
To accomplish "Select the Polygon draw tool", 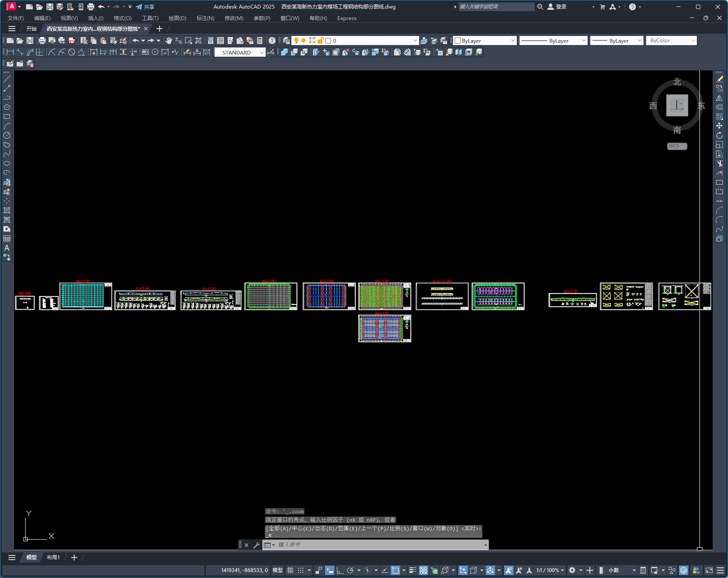I will 7,107.
